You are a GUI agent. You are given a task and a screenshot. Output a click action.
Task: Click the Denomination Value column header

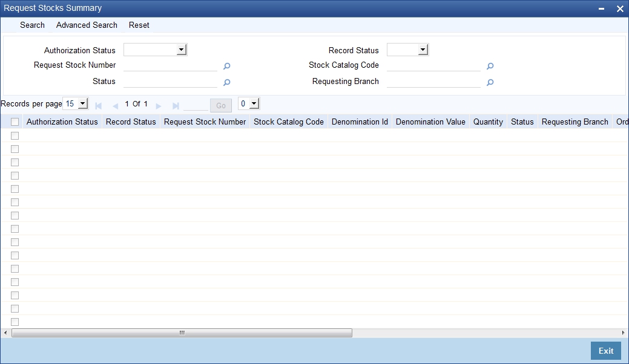430,122
